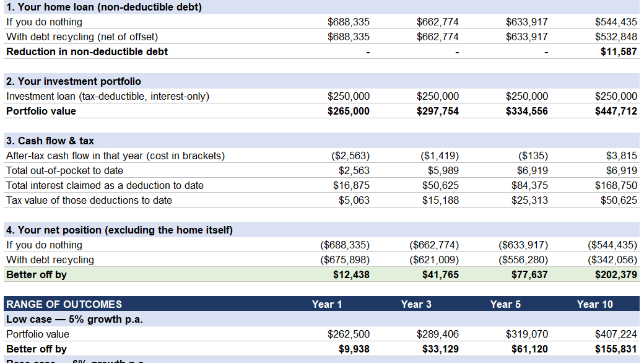The image size is (644, 363).
Task: Select the 'Your home loan' section header
Action: point(321,7)
